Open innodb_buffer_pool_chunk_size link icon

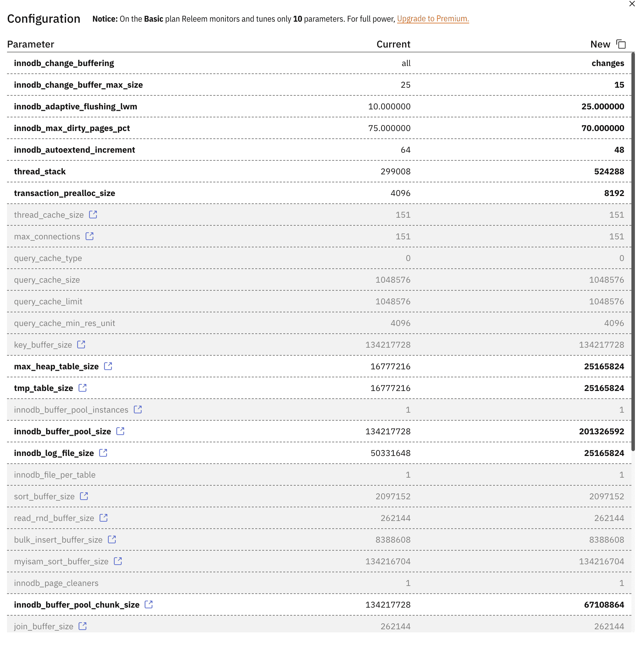click(149, 604)
